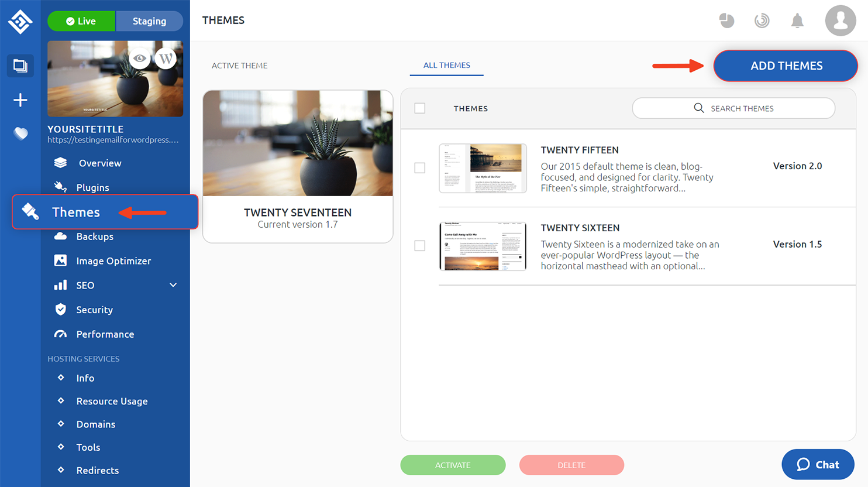Click the Add Themes button
This screenshot has height=487, width=868.
point(786,66)
